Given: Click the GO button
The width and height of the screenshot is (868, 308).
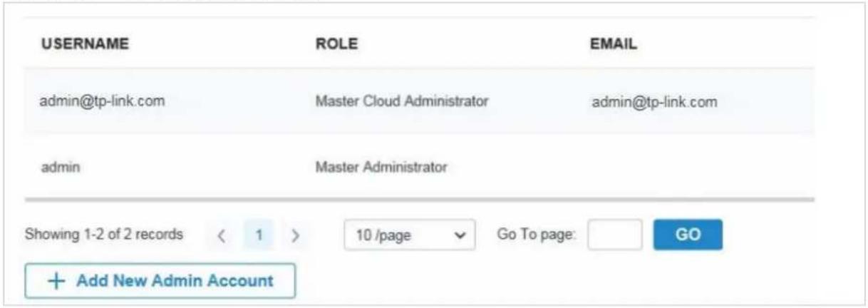Looking at the screenshot, I should tap(688, 235).
